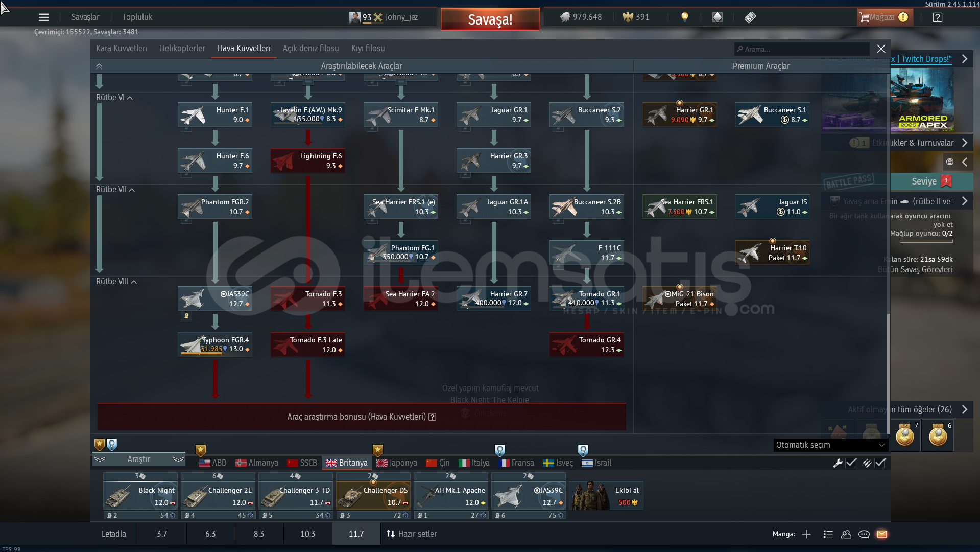The height and width of the screenshot is (552, 980).
Task: Select the Typhoon FGR.4 aircraft tile
Action: [215, 344]
